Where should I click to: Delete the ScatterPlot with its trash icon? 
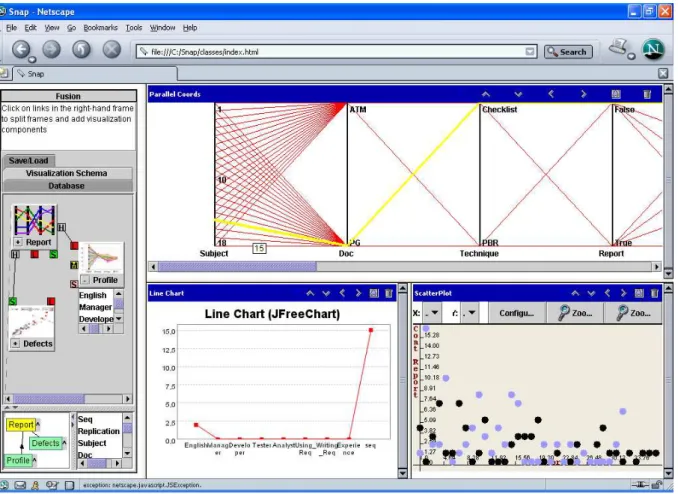click(654, 293)
